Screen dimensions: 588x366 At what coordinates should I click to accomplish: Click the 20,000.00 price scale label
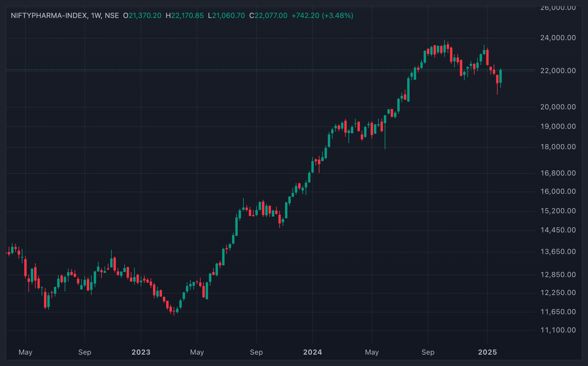point(558,107)
